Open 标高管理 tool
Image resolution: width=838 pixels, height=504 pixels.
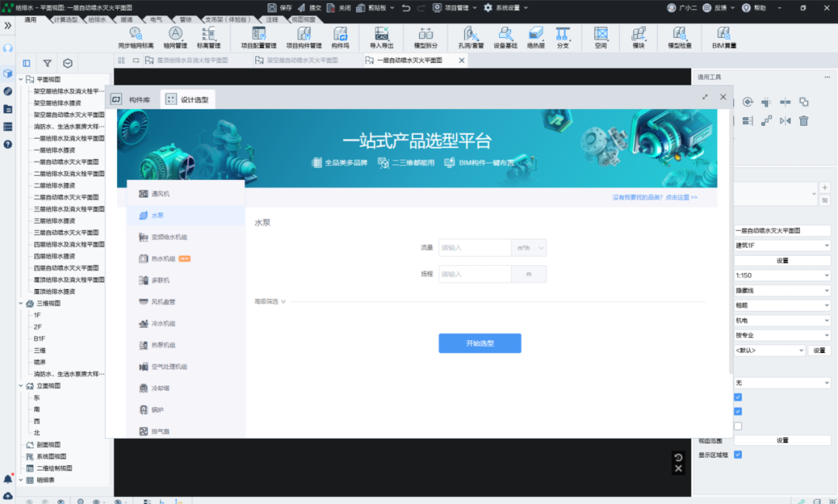pos(209,37)
